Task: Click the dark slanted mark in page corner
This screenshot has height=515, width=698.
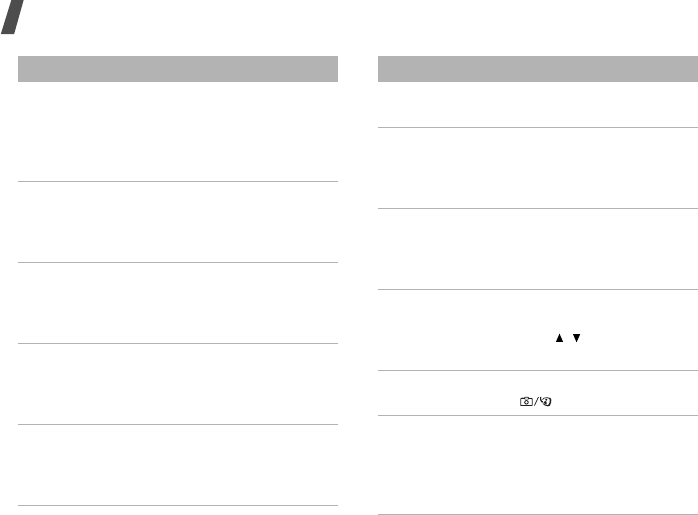Action: click(x=12, y=17)
